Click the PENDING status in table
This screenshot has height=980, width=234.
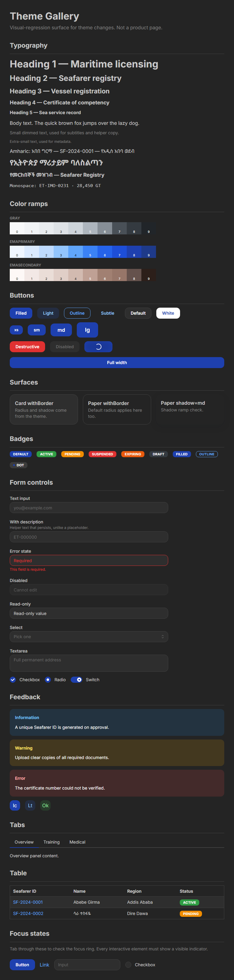pyautogui.click(x=191, y=913)
